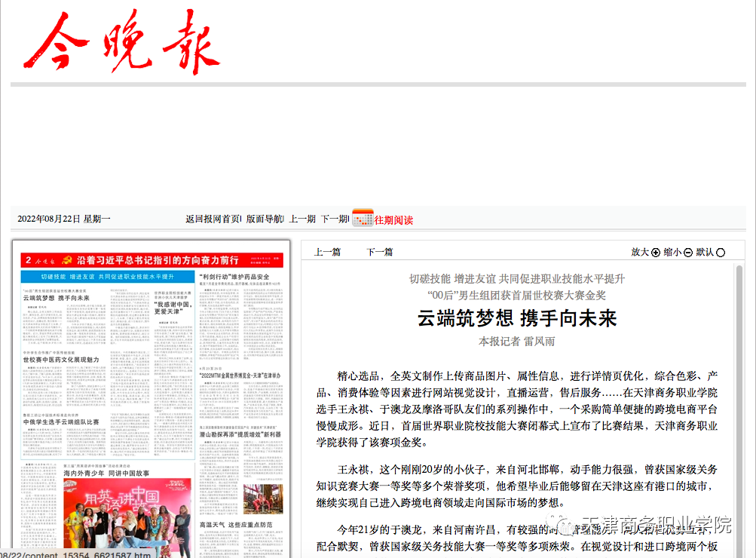
Task: Click the zoom-in plus circle icon
Action: coord(656,253)
